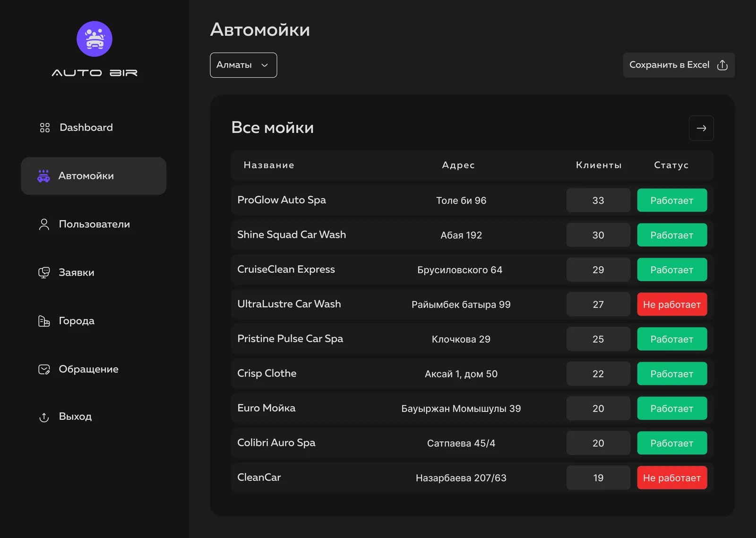756x538 pixels.
Task: Click the 29 clients cell for CruiseClean Express
Action: tap(598, 269)
